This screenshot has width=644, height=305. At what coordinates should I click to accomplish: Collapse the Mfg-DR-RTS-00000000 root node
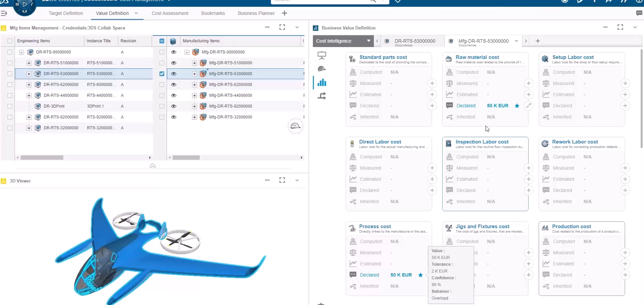[x=187, y=52]
